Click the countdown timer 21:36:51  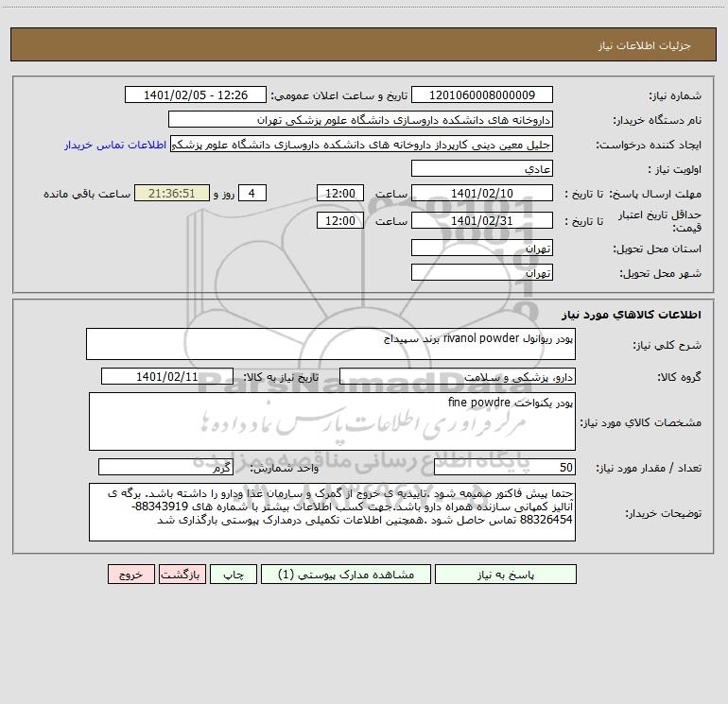click(x=172, y=193)
